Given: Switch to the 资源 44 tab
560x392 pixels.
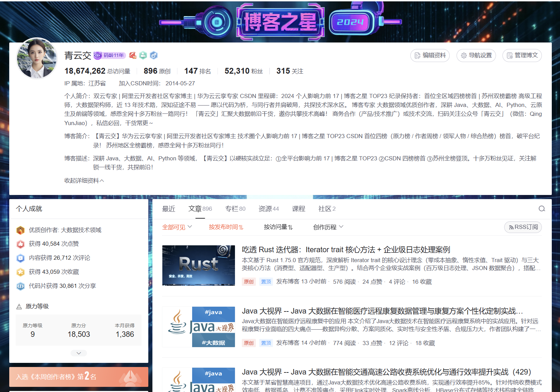Looking at the screenshot, I should 269,209.
